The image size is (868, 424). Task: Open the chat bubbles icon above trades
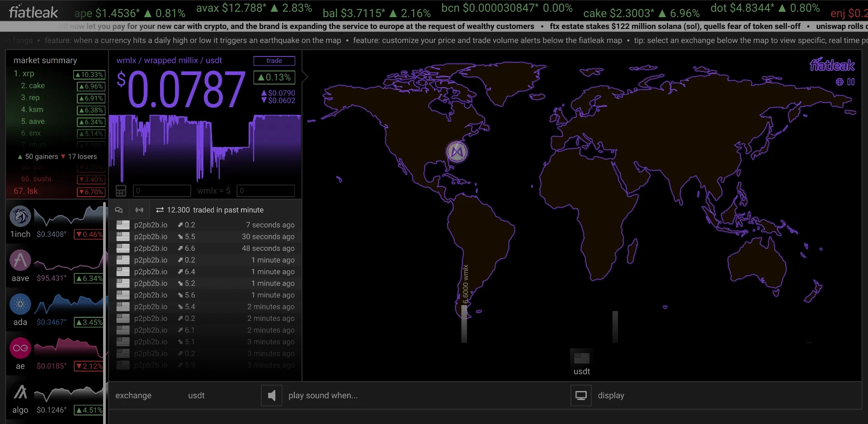[119, 210]
